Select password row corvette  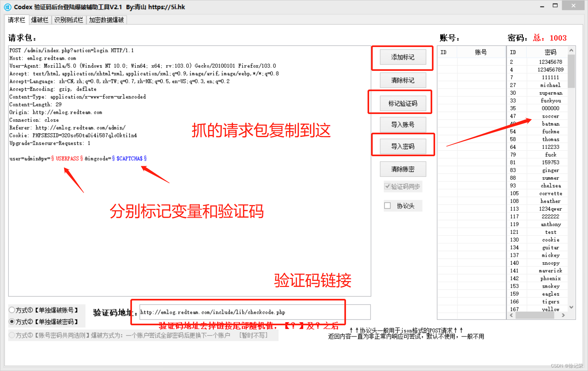(x=537, y=193)
